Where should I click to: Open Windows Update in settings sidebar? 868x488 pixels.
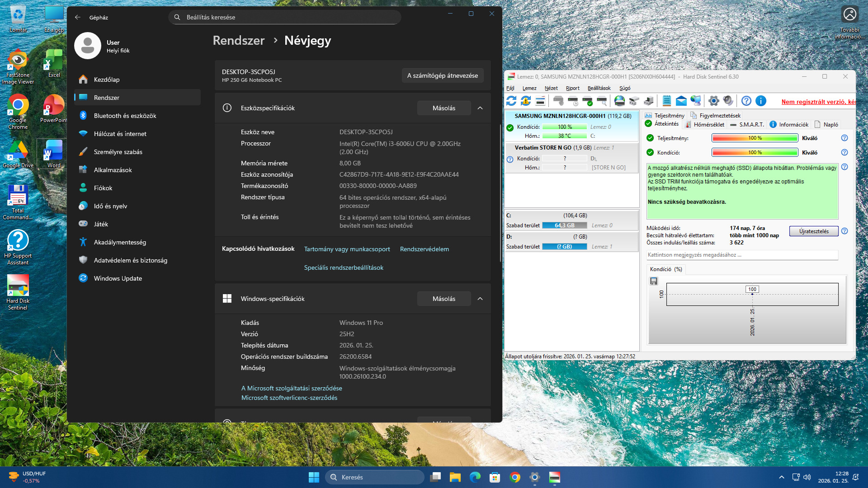[118, 278]
